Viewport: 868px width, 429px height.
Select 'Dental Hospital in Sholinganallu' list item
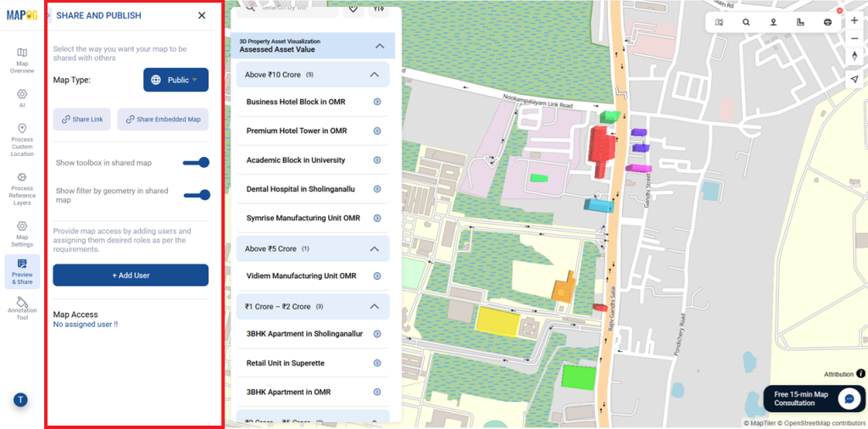(313, 189)
